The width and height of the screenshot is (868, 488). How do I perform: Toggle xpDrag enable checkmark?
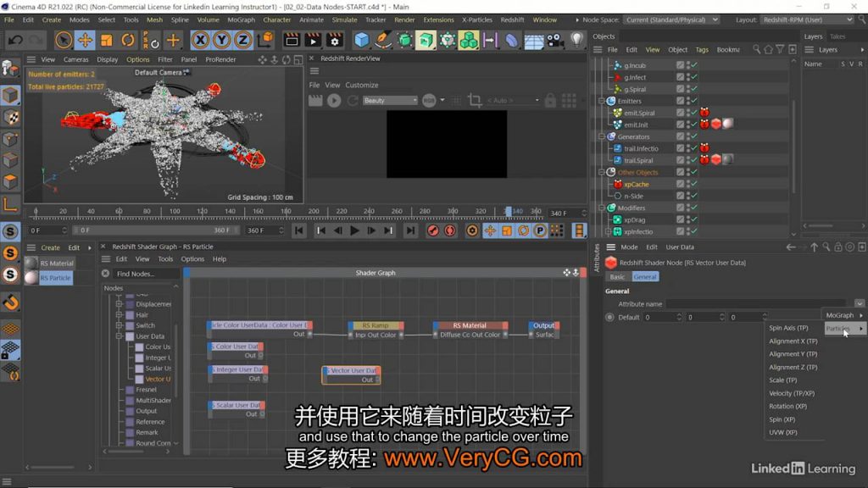tap(693, 219)
